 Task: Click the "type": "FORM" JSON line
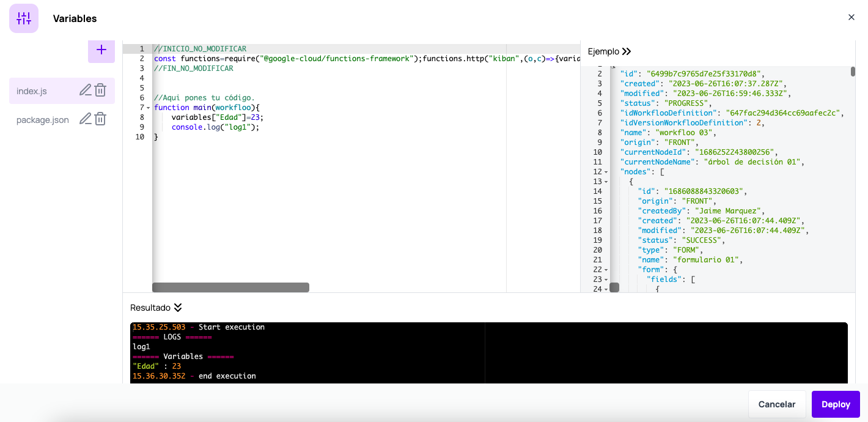point(671,250)
